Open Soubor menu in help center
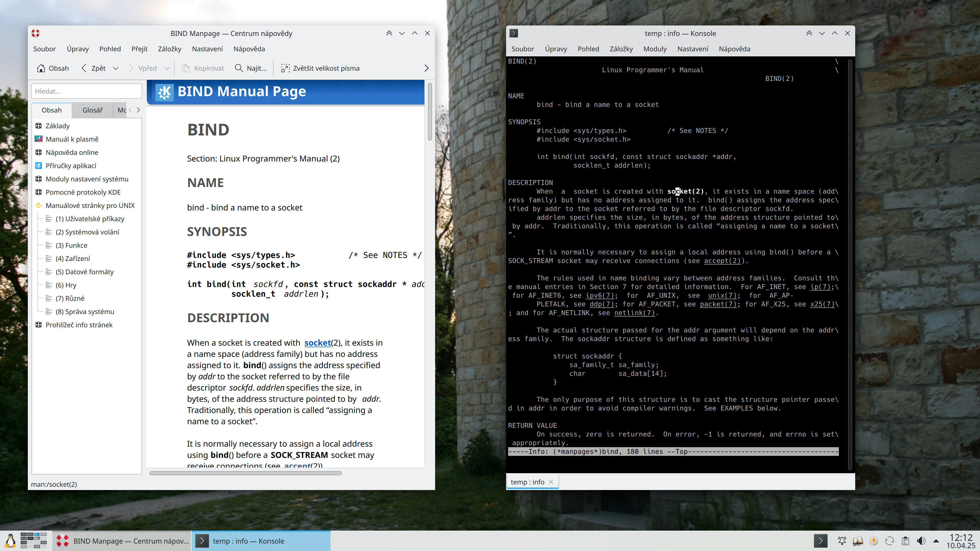This screenshot has width=980, height=551. 44,49
